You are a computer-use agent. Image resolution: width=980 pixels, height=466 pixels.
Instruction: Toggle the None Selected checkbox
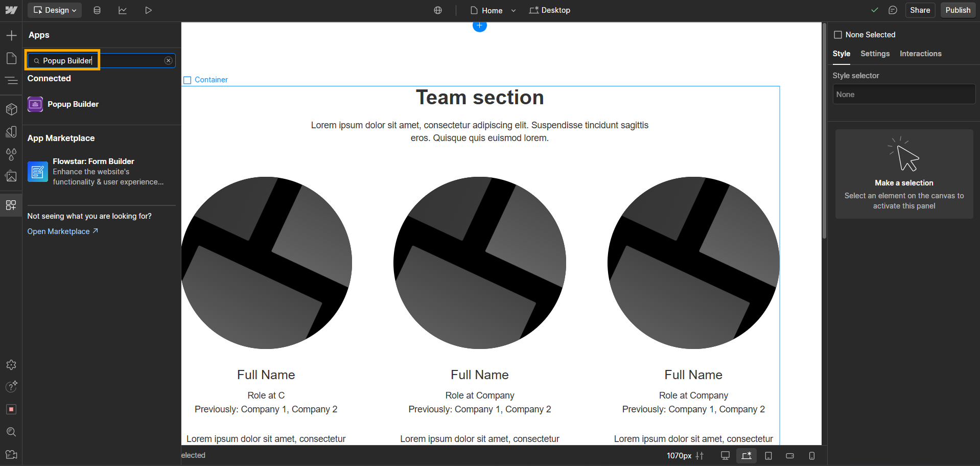point(838,35)
